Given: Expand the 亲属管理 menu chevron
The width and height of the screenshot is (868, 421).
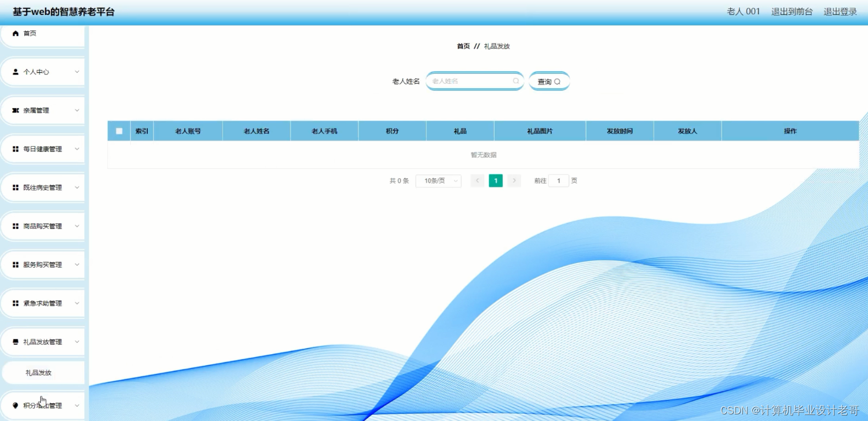Looking at the screenshot, I should pos(77,110).
